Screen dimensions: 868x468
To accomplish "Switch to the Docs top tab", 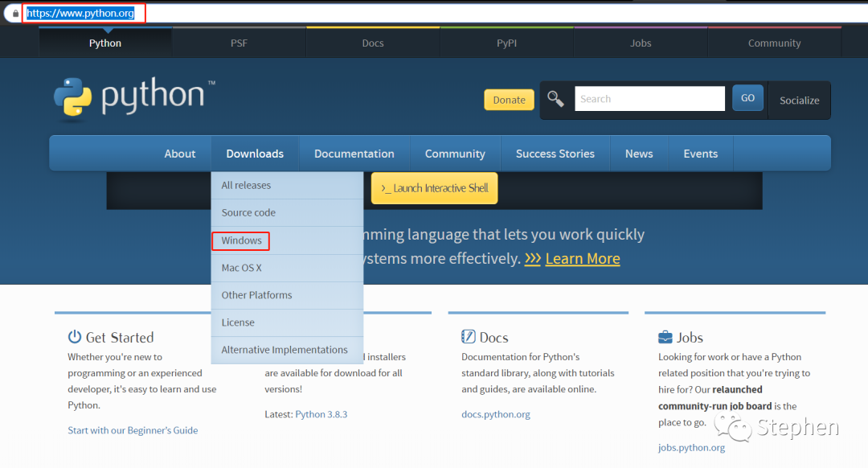I will (373, 43).
